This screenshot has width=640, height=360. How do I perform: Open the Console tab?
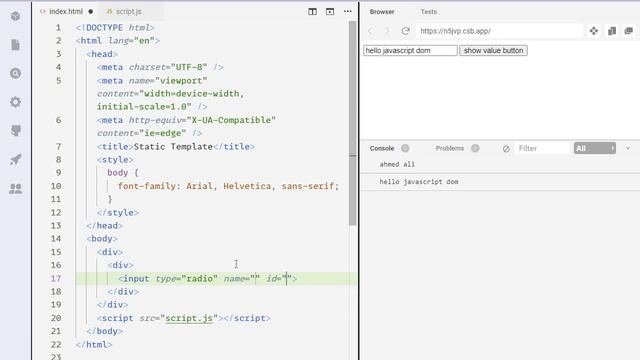(382, 148)
